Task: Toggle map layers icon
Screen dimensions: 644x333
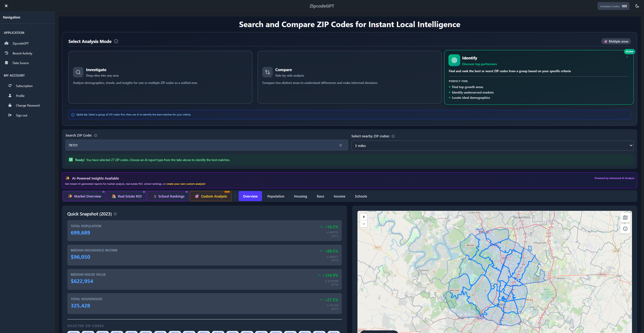Action: click(625, 218)
